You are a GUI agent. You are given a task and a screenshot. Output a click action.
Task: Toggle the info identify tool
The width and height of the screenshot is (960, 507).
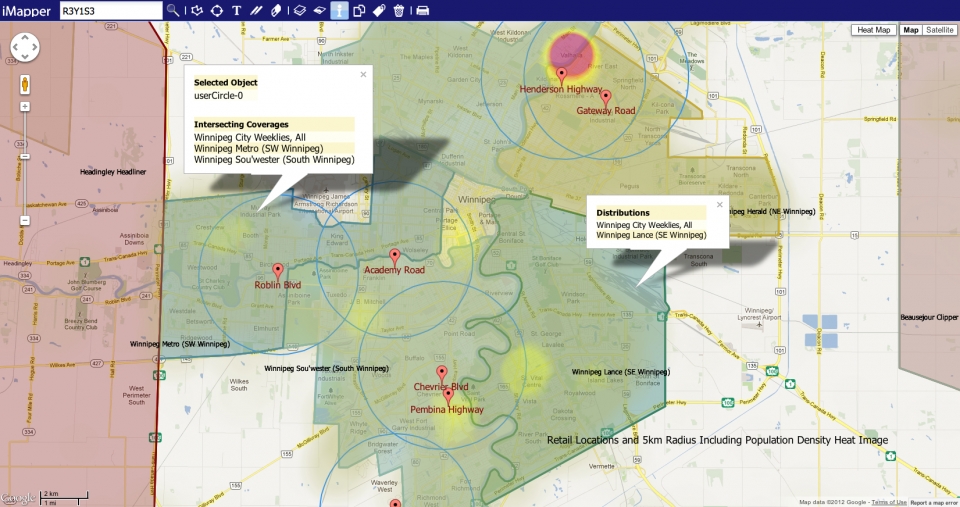tap(339, 10)
